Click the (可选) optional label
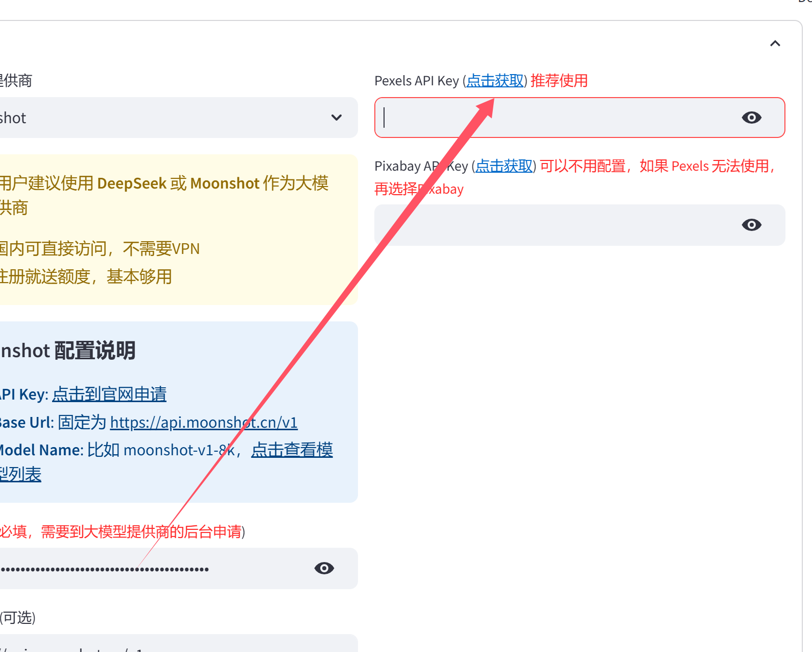The image size is (812, 652). pyautogui.click(x=18, y=618)
